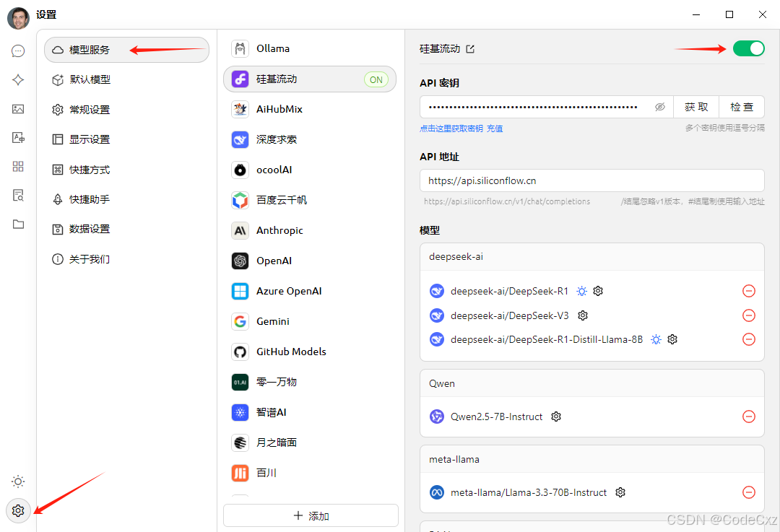Click the DeepSeek-V3 model logo

pos(437,315)
